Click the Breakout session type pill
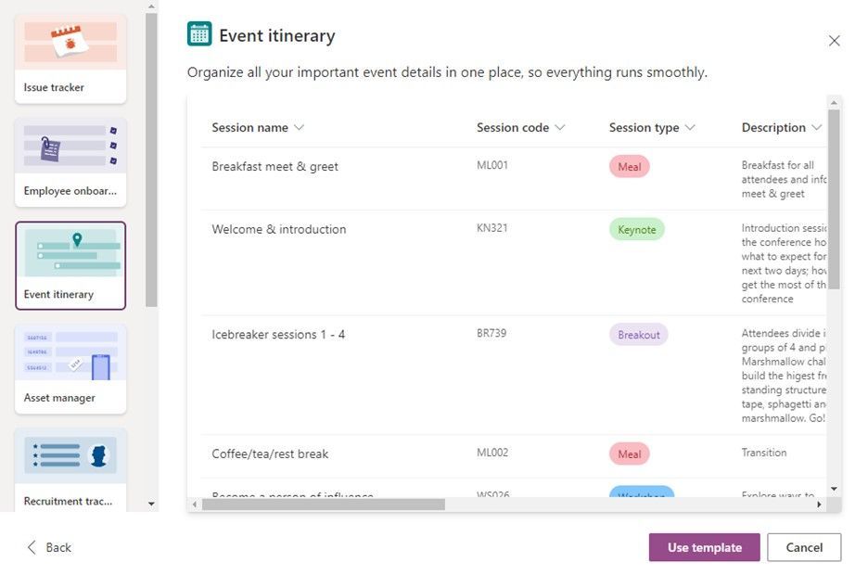 638,334
